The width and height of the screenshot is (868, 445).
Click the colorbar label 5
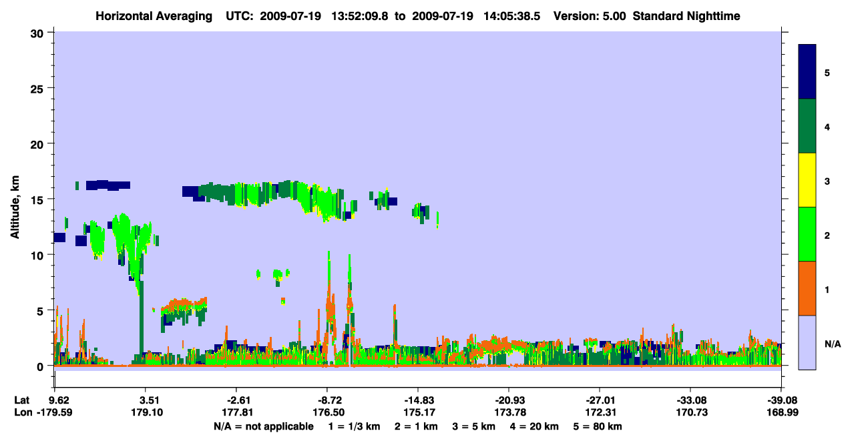click(827, 72)
